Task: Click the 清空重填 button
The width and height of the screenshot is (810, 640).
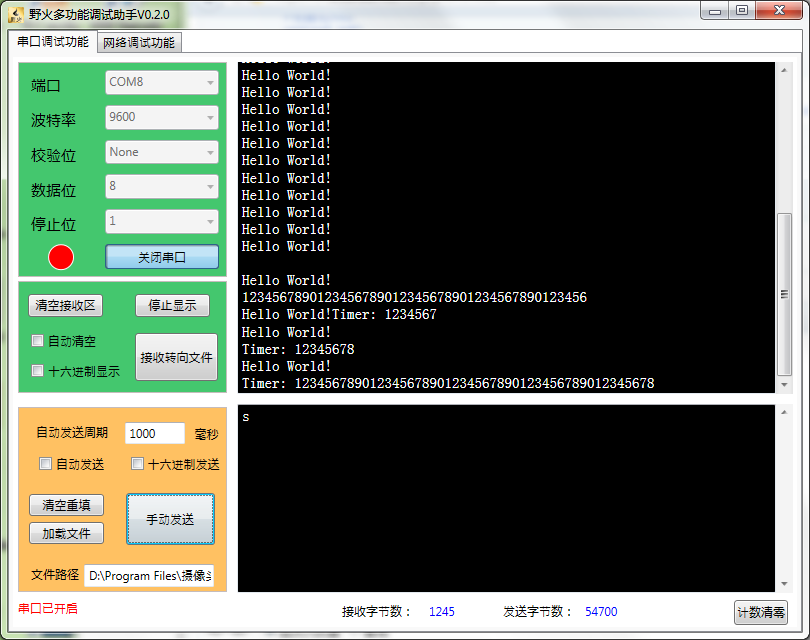Action: [x=67, y=505]
